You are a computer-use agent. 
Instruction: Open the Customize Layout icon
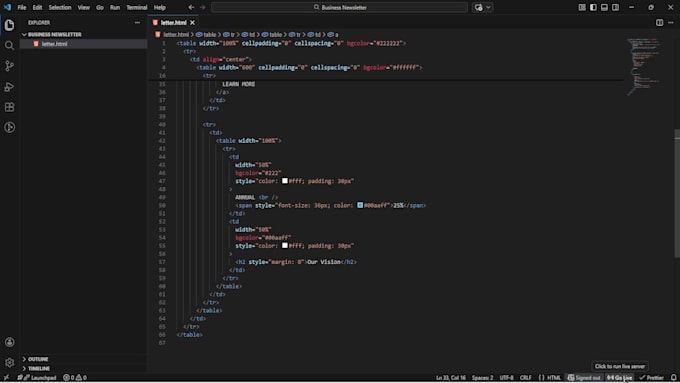582,7
